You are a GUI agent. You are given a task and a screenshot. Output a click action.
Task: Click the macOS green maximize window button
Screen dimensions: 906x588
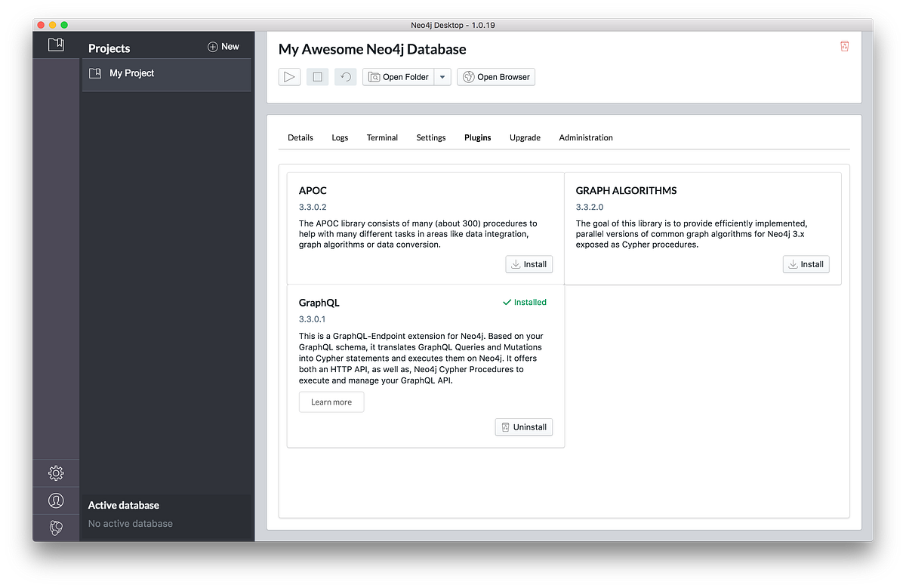point(64,25)
